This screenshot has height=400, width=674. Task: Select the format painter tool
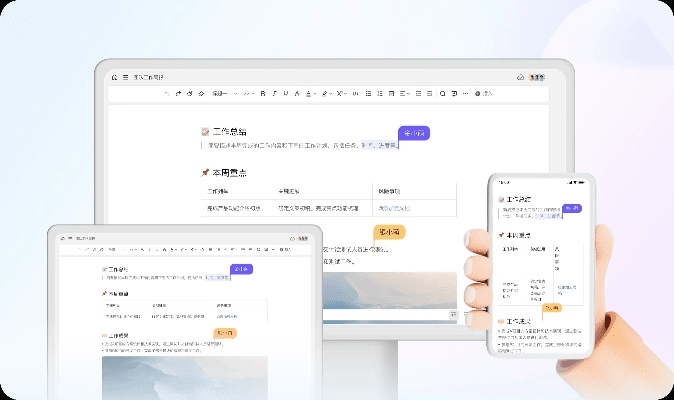[190, 93]
